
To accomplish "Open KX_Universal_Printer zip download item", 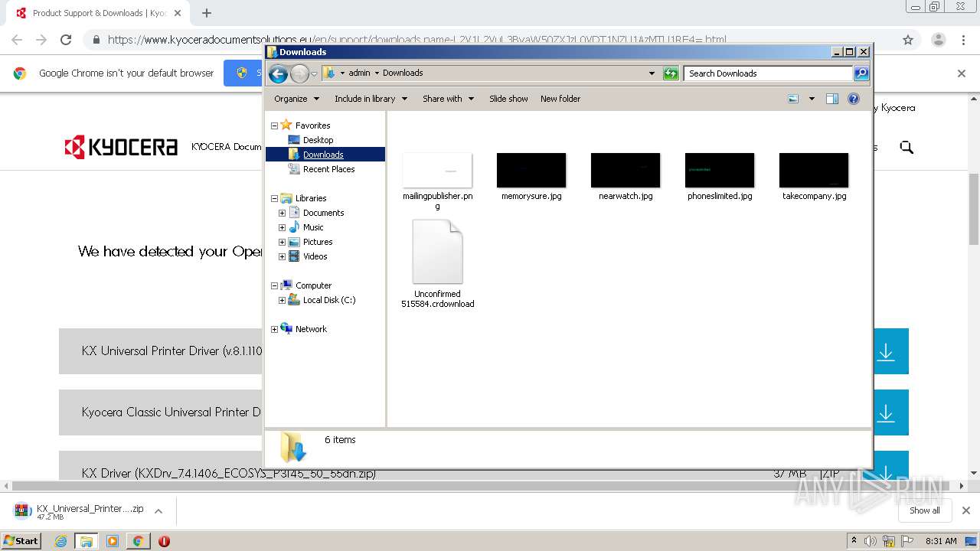I will pyautogui.click(x=79, y=511).
